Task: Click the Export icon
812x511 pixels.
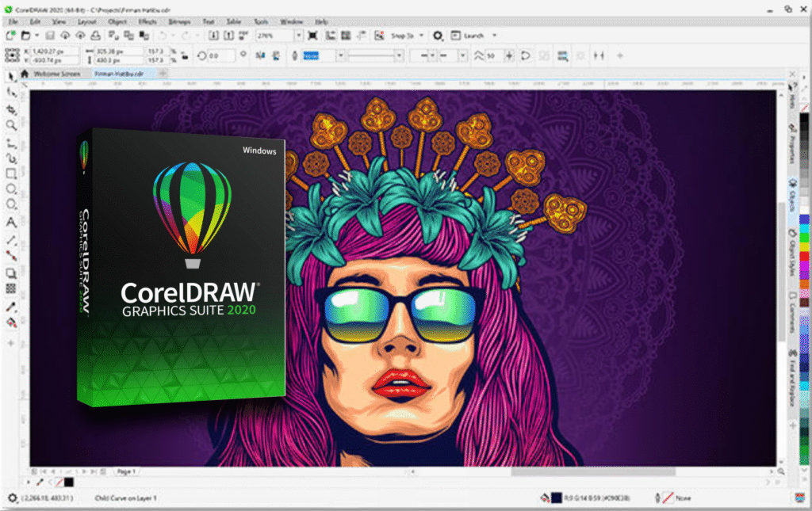Action: coord(229,35)
